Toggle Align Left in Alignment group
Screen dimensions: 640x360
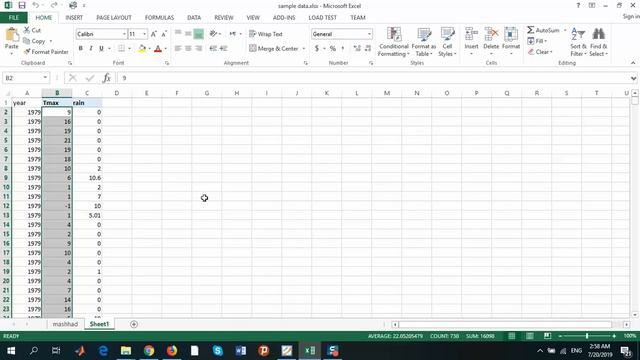pyautogui.click(x=178, y=48)
